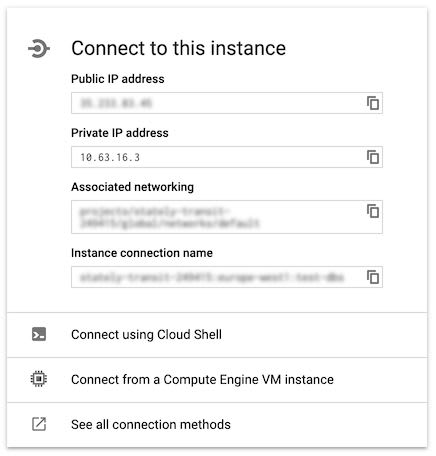
Task: Copy the Associated networking path
Action: (373, 211)
